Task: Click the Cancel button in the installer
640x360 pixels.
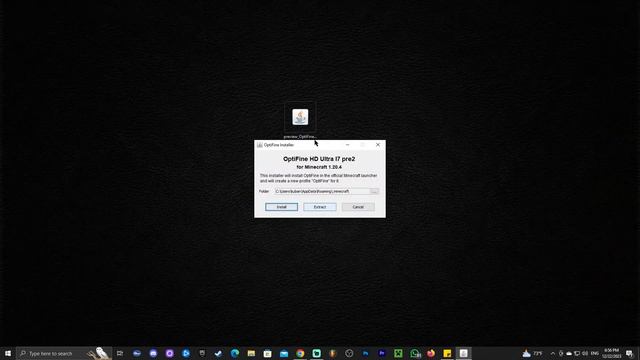Action: (358, 207)
